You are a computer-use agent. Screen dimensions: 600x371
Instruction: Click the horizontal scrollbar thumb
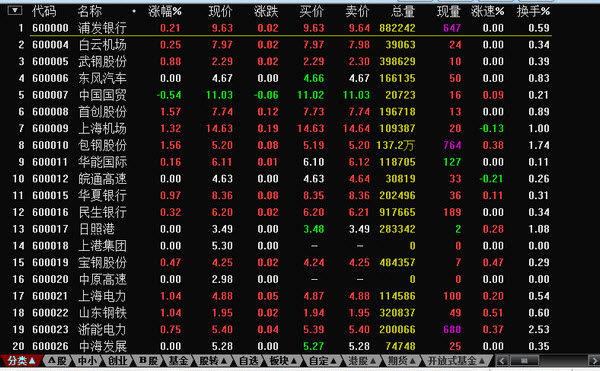pyautogui.click(x=525, y=360)
